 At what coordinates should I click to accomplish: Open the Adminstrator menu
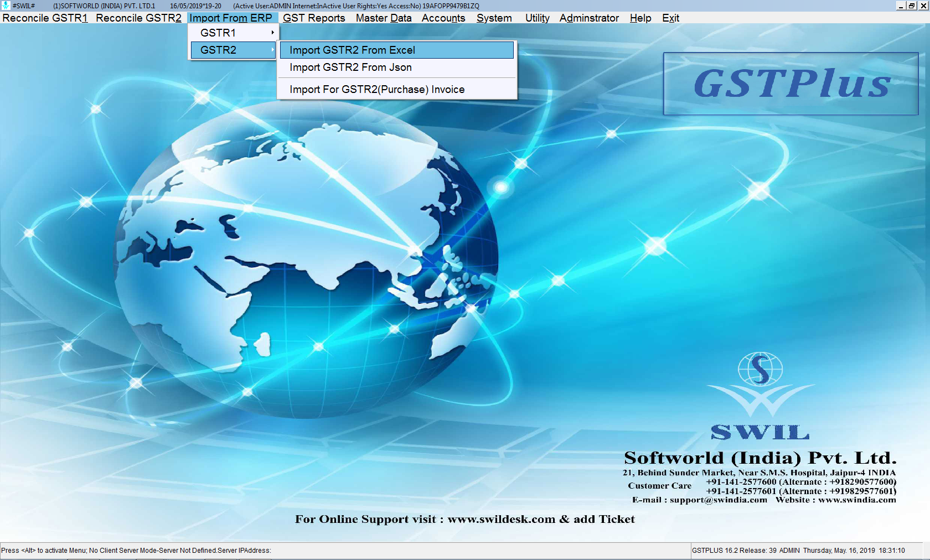589,18
